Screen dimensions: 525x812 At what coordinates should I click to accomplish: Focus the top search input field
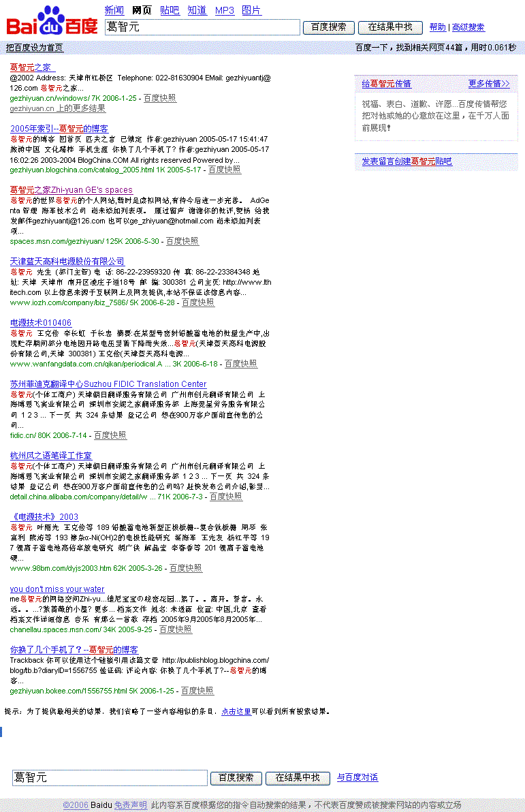[x=202, y=27]
